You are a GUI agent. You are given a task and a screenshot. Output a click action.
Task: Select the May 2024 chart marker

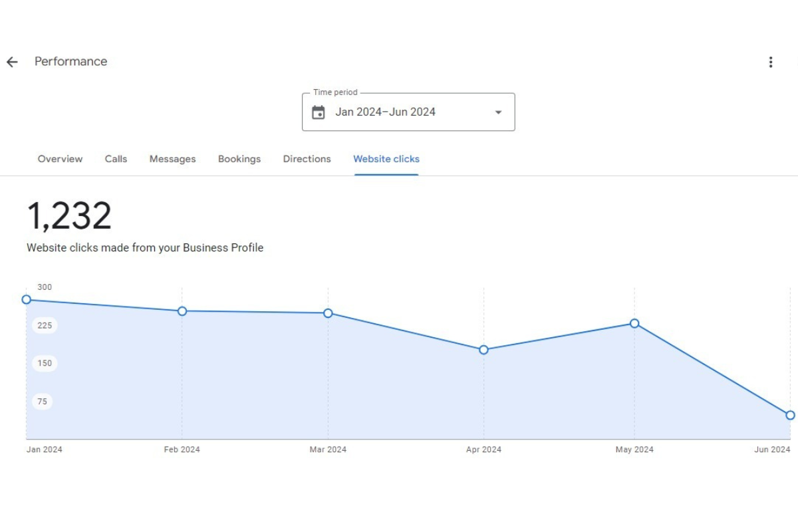634,323
